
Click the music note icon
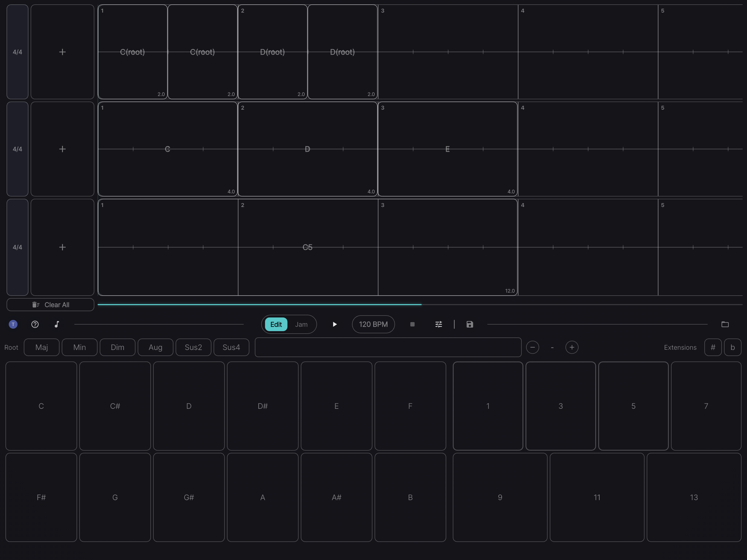click(57, 324)
